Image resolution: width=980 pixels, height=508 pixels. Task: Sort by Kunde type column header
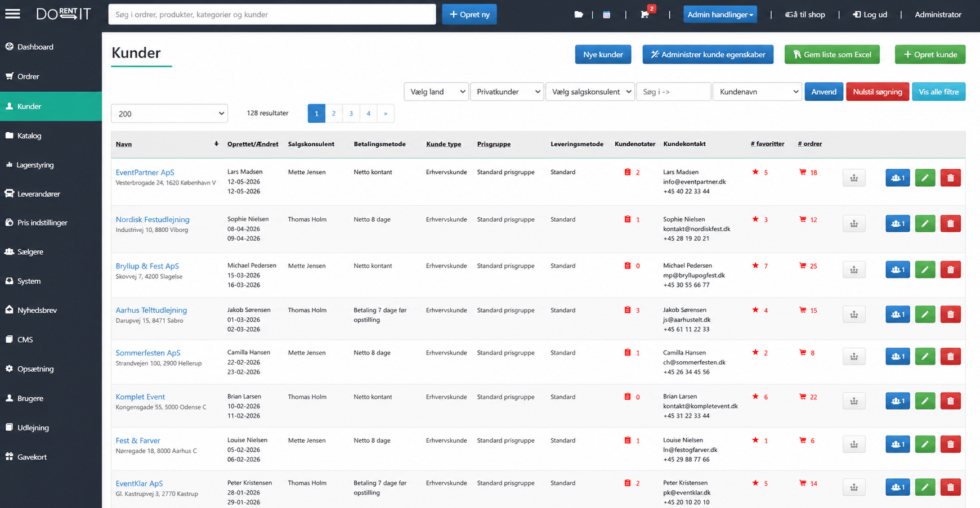(444, 144)
